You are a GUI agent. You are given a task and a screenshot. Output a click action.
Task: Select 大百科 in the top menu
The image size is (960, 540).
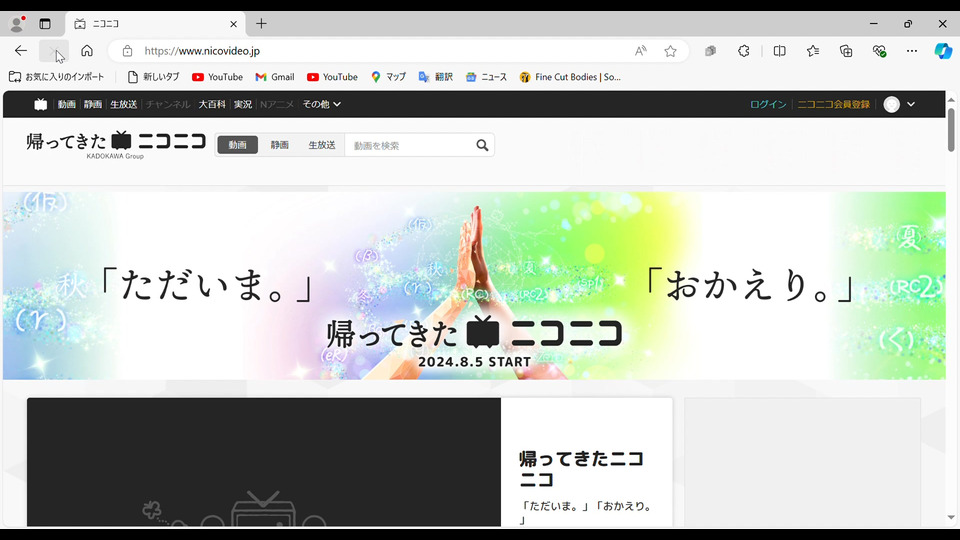(212, 104)
